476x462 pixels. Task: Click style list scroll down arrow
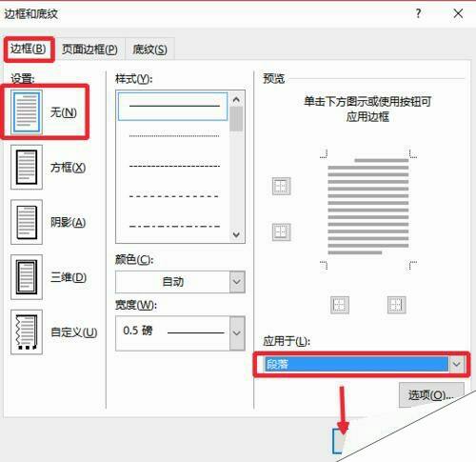click(x=236, y=234)
